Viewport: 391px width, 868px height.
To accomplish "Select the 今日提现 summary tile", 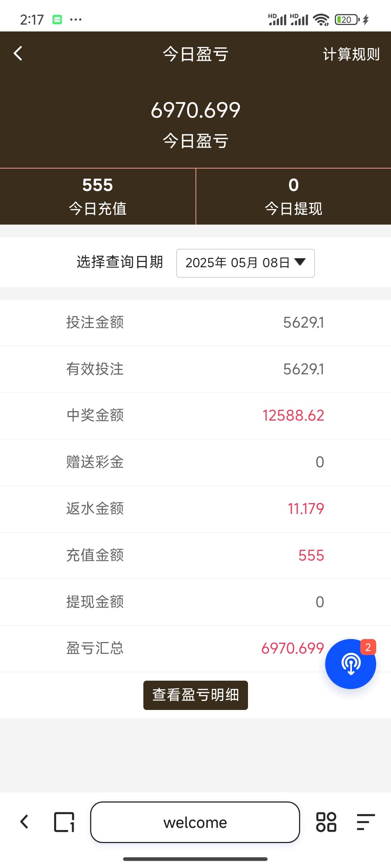I will click(294, 196).
